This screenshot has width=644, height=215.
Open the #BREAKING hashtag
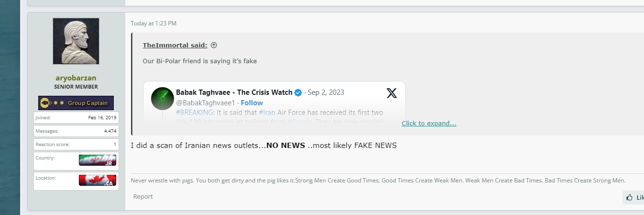tap(194, 113)
